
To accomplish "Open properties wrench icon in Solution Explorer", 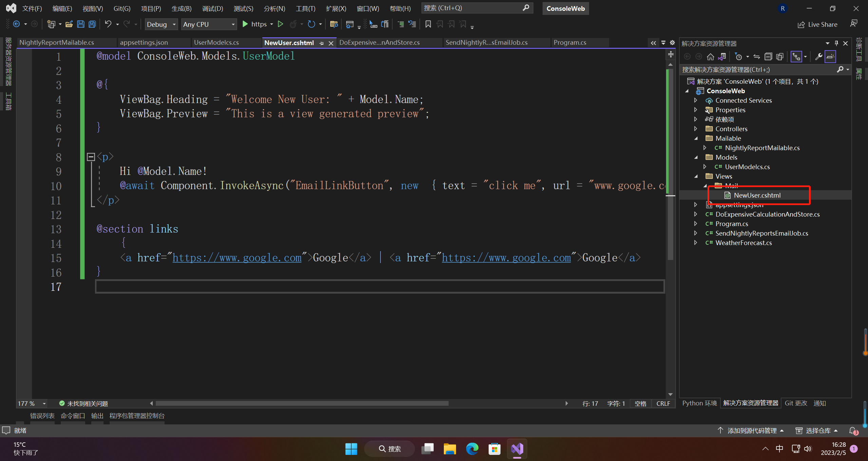I will [x=818, y=57].
